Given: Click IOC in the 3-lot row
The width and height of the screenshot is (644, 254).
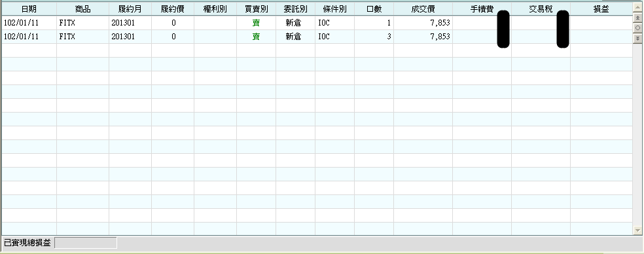Looking at the screenshot, I should 324,37.
